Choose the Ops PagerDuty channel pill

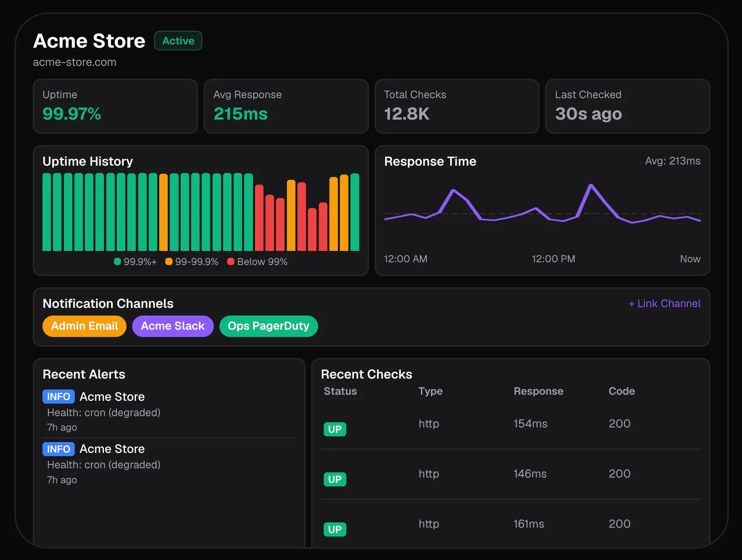(268, 326)
